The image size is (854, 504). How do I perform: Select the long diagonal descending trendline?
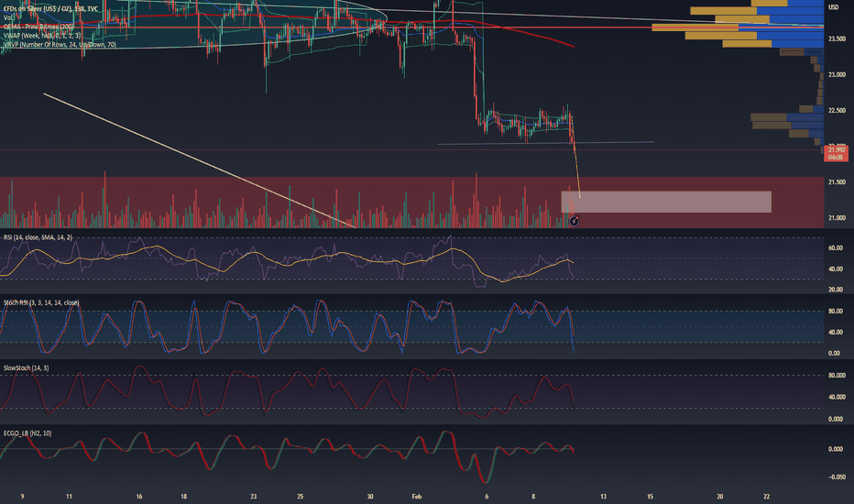click(x=200, y=160)
